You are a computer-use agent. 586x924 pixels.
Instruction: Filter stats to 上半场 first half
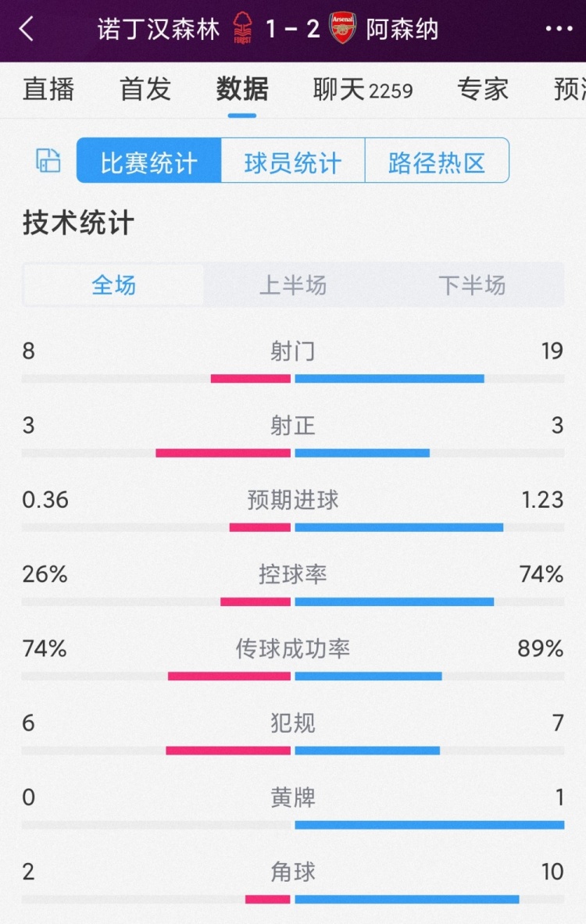coord(293,285)
